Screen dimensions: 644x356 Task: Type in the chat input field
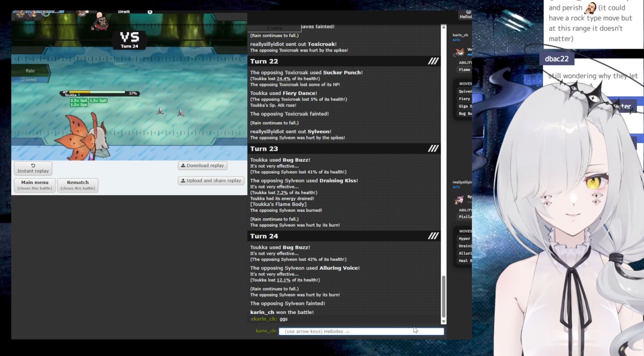tap(361, 331)
